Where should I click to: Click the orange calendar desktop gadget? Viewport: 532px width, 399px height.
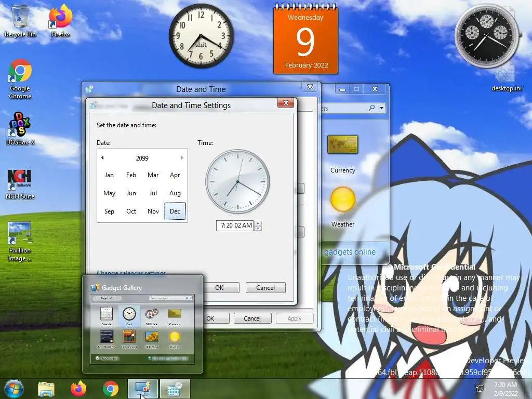(x=305, y=39)
